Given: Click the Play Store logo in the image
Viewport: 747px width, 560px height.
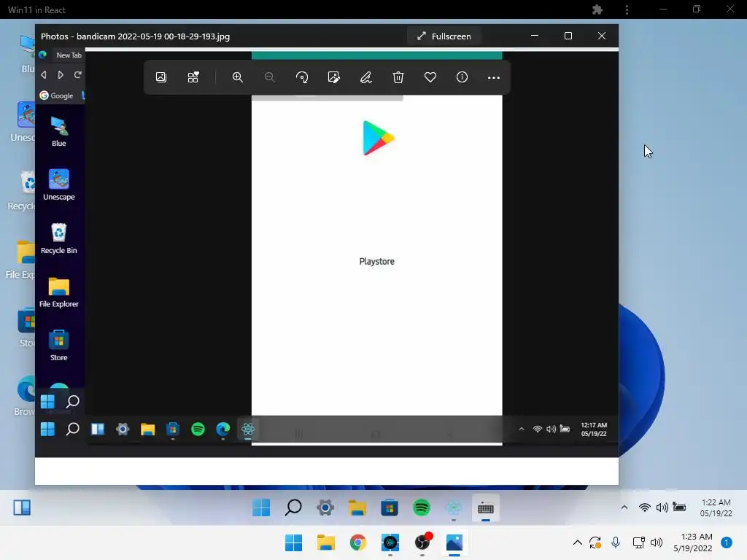Looking at the screenshot, I should [379, 138].
